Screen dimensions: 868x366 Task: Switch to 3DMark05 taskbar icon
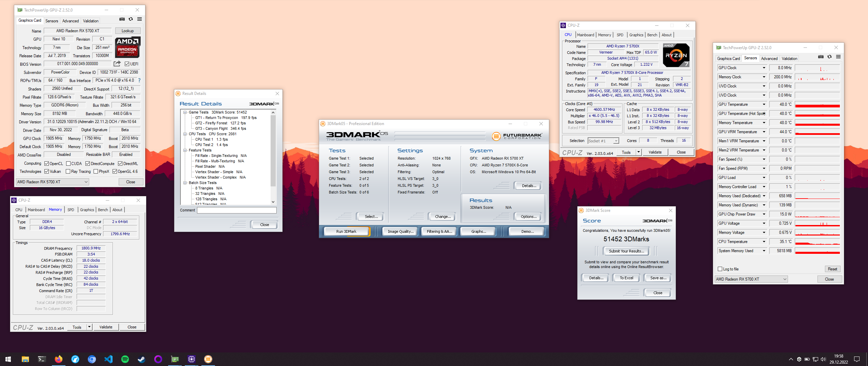click(x=208, y=359)
